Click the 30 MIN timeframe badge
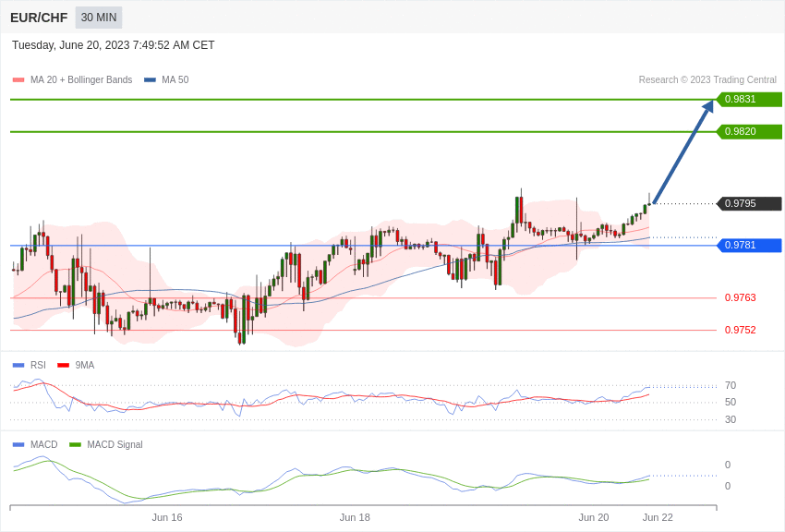785x532 pixels. (99, 18)
